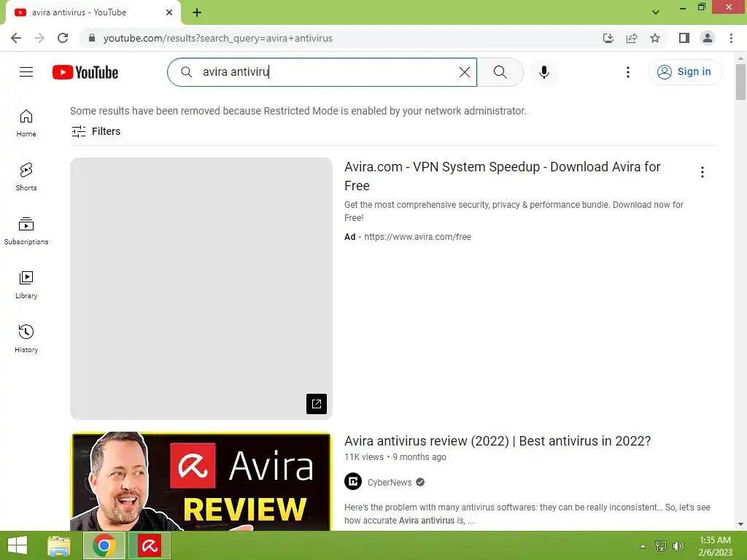The width and height of the screenshot is (747, 560).
Task: Open Library in the sidebar
Action: click(26, 285)
